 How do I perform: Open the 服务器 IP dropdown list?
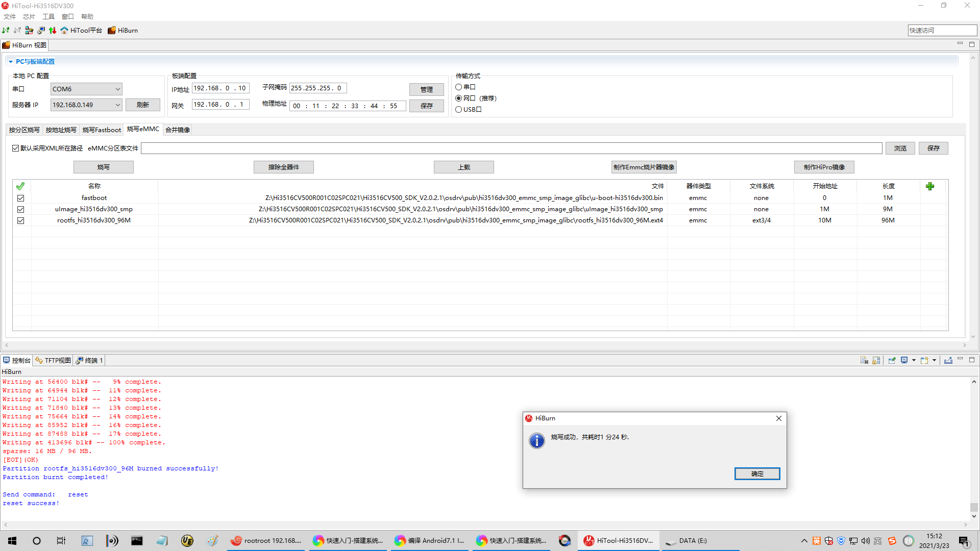(x=117, y=105)
